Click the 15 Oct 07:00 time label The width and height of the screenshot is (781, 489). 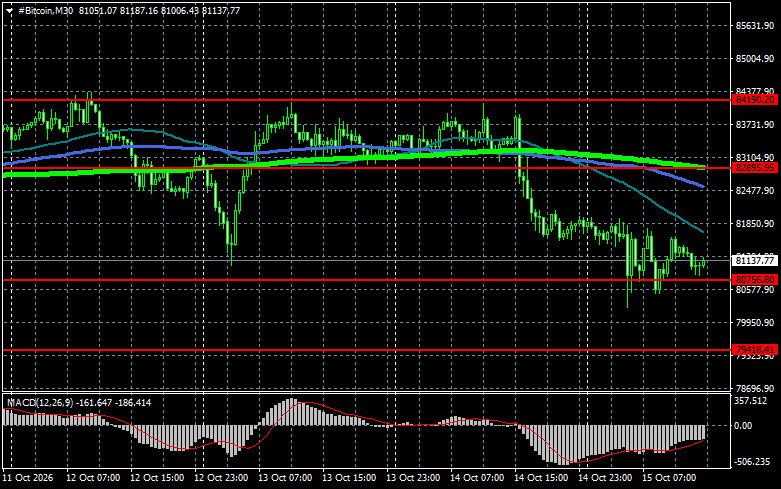click(669, 478)
